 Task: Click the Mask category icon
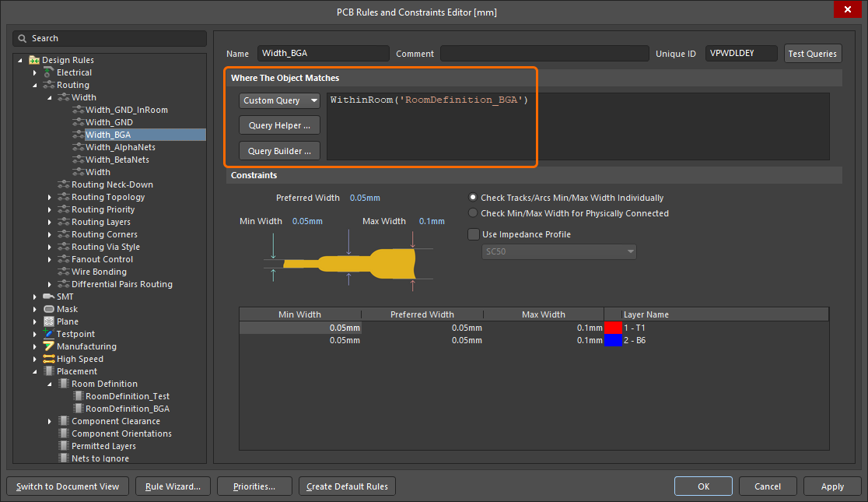[x=49, y=309]
